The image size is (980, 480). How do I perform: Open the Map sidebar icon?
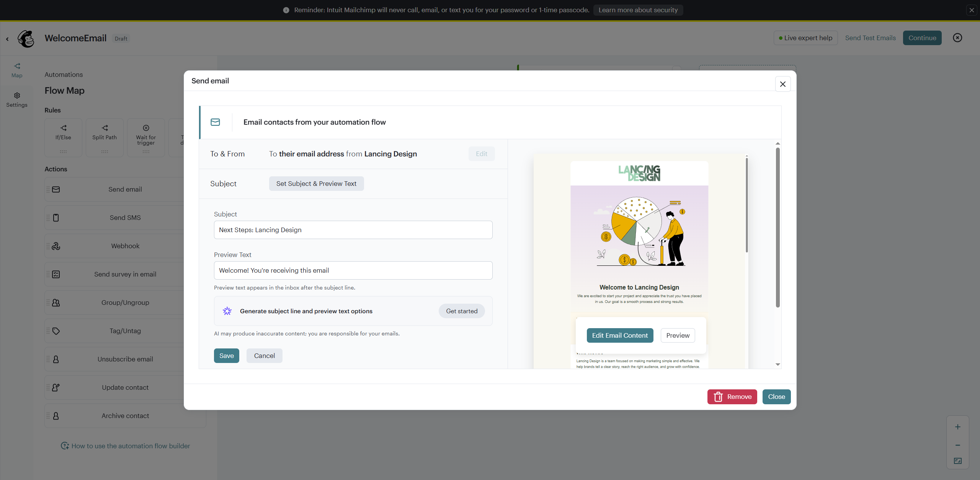pyautogui.click(x=17, y=70)
